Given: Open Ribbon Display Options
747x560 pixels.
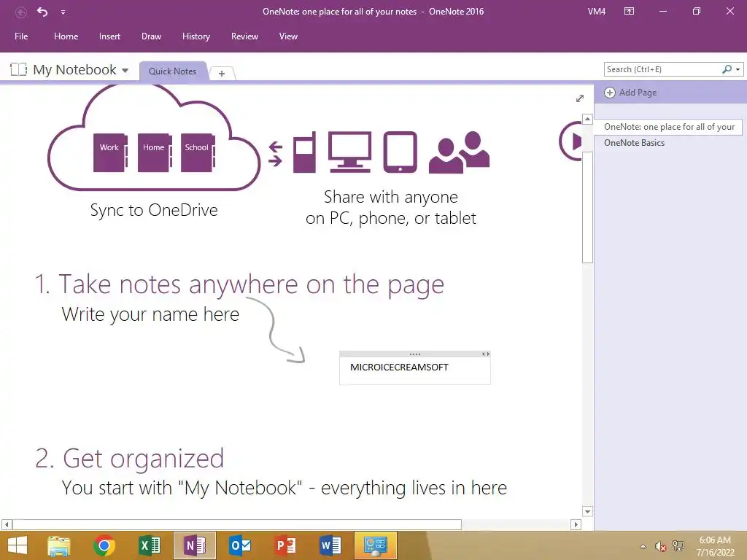Looking at the screenshot, I should 629,11.
